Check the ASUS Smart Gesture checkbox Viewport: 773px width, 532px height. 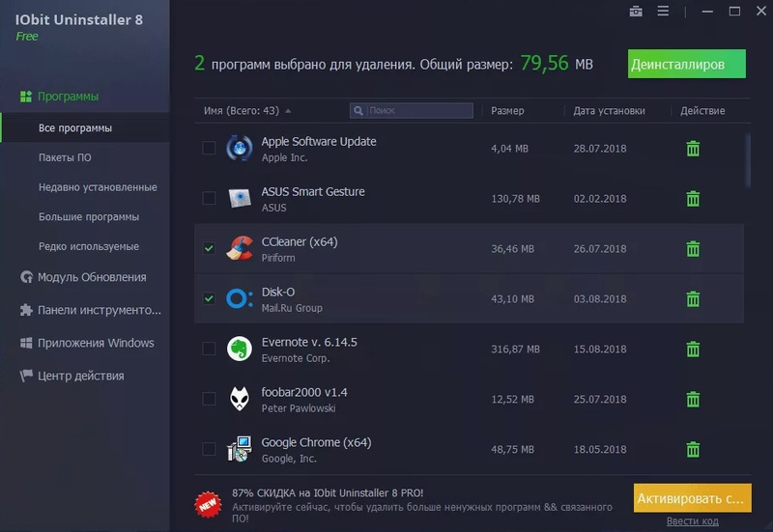209,199
